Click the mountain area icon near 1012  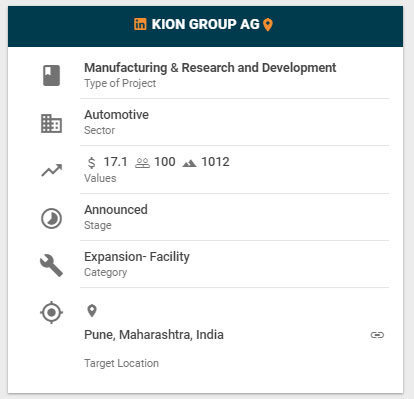click(189, 163)
